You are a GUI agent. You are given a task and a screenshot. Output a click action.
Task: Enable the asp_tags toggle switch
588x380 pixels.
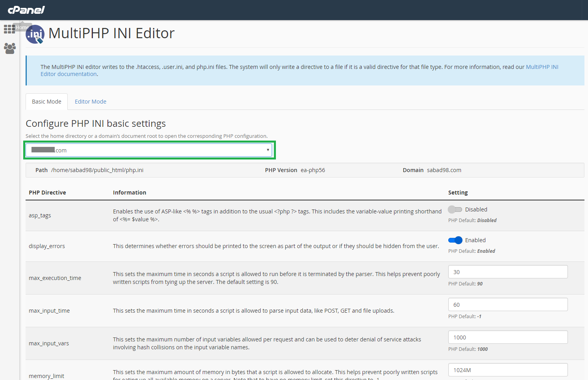(455, 209)
